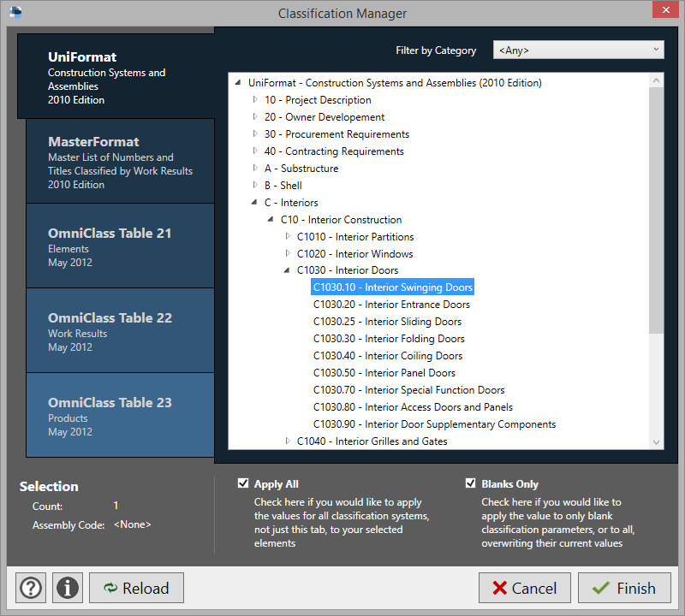The height and width of the screenshot is (616, 685).
Task: Collapse the C - Interiors node
Action: point(253,202)
